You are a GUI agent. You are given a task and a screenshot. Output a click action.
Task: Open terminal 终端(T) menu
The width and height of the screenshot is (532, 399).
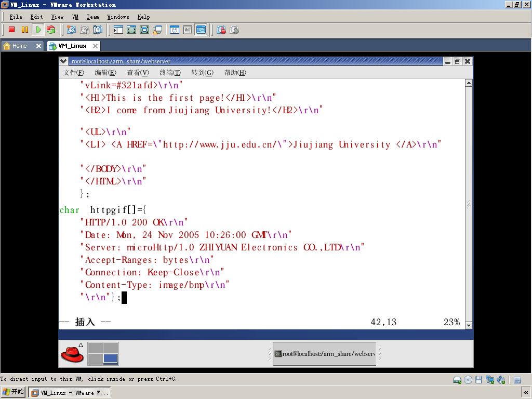point(170,73)
